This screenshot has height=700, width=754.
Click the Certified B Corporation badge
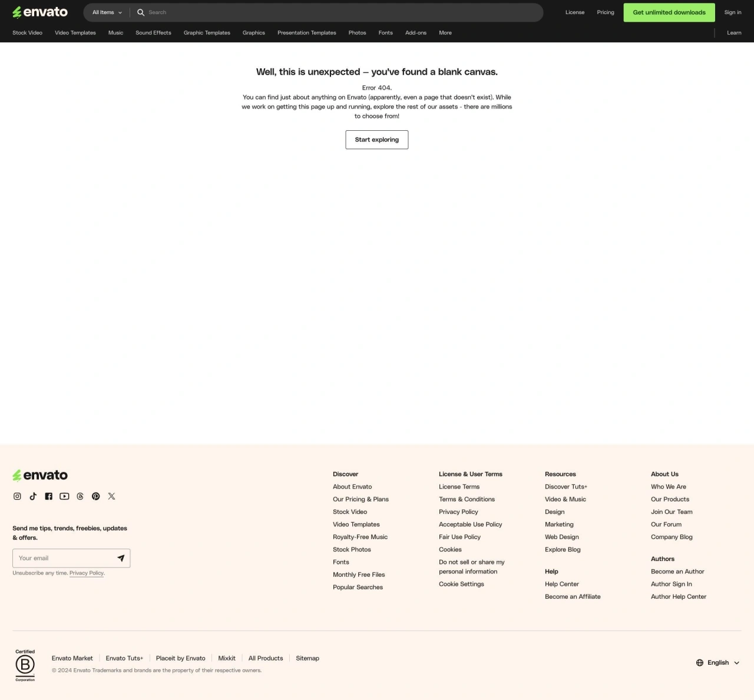(25, 665)
